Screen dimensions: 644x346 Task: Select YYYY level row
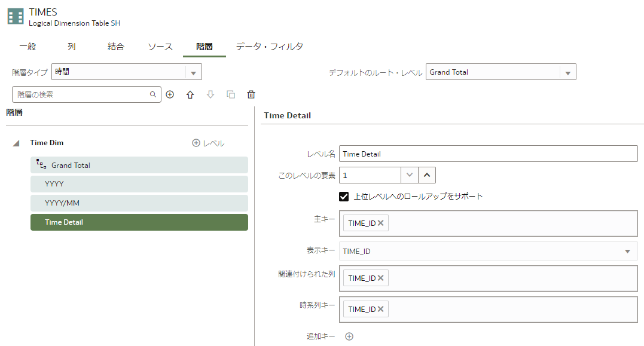coord(139,184)
